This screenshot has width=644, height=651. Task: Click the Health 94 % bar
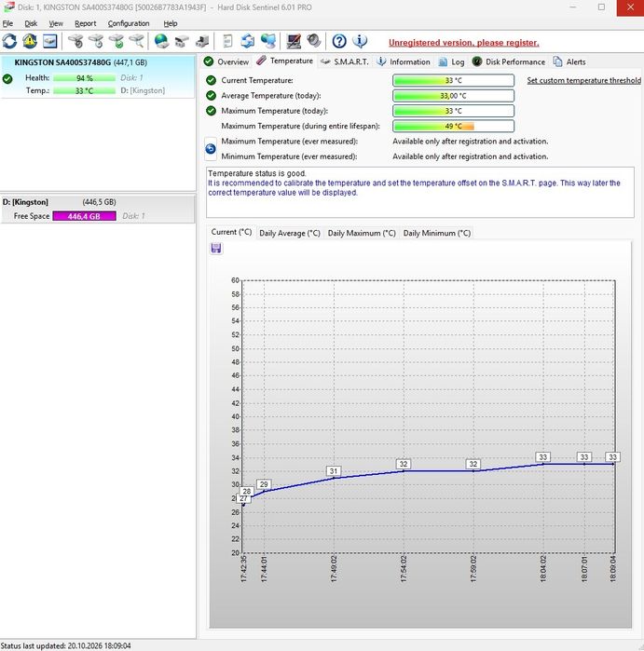84,78
